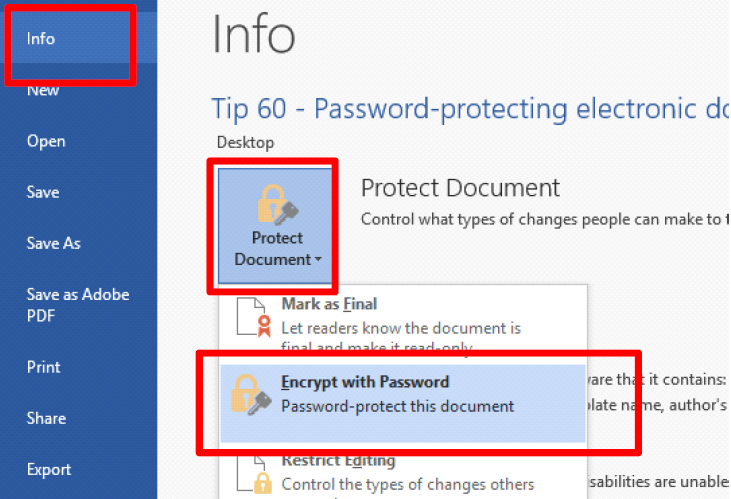Click the Encrypt with Password padlock icon

pos(251,395)
